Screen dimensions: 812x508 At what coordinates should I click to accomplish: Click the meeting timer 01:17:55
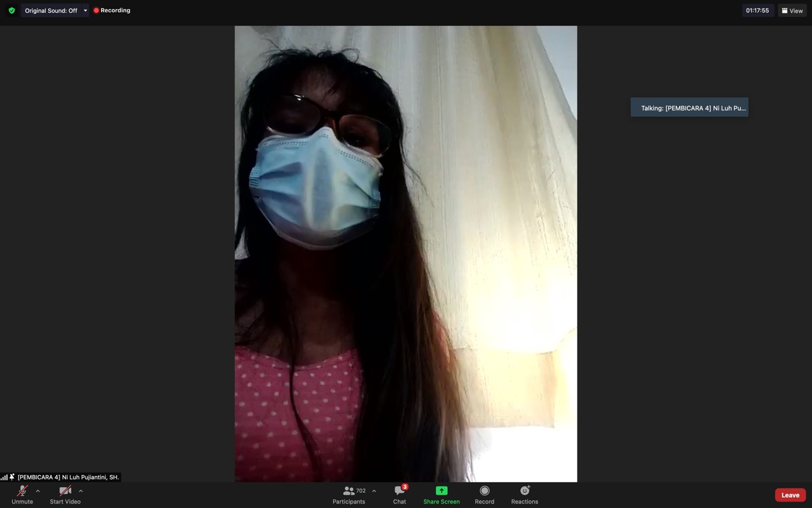pos(757,11)
